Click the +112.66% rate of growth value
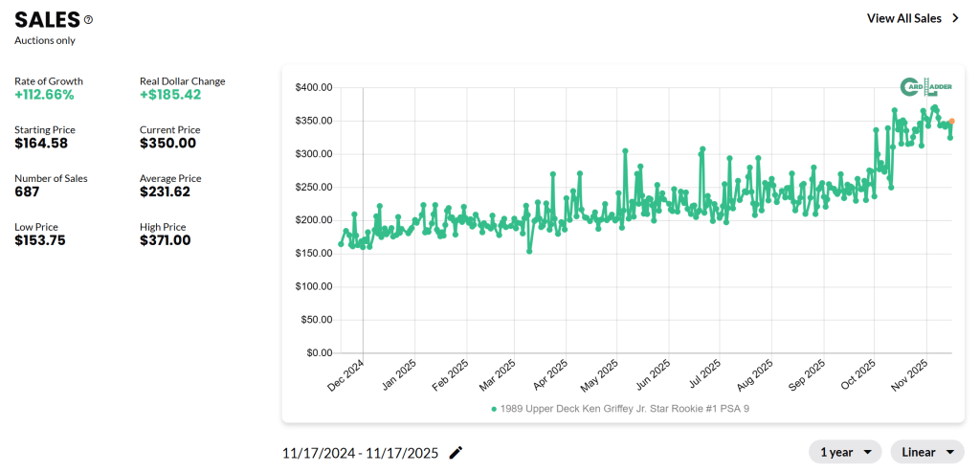980x473 pixels. [x=44, y=95]
